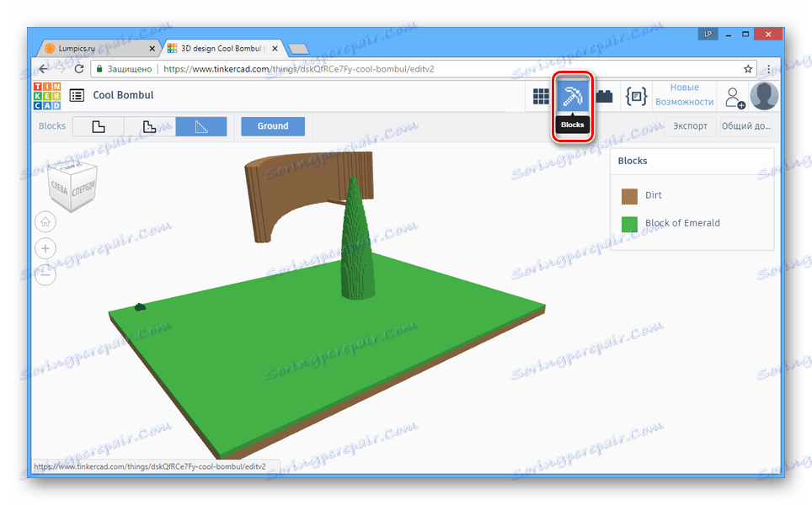Zoom out with the minus button

coord(45,274)
